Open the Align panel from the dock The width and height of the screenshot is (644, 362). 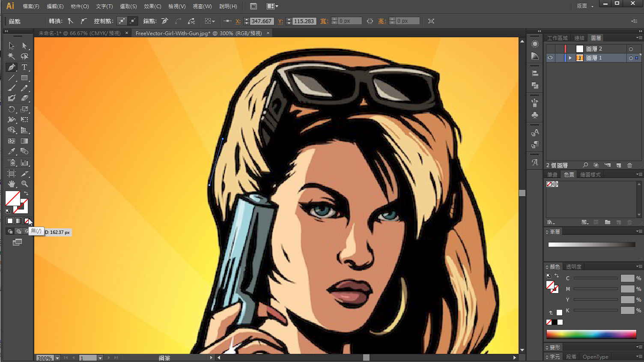coord(535,74)
